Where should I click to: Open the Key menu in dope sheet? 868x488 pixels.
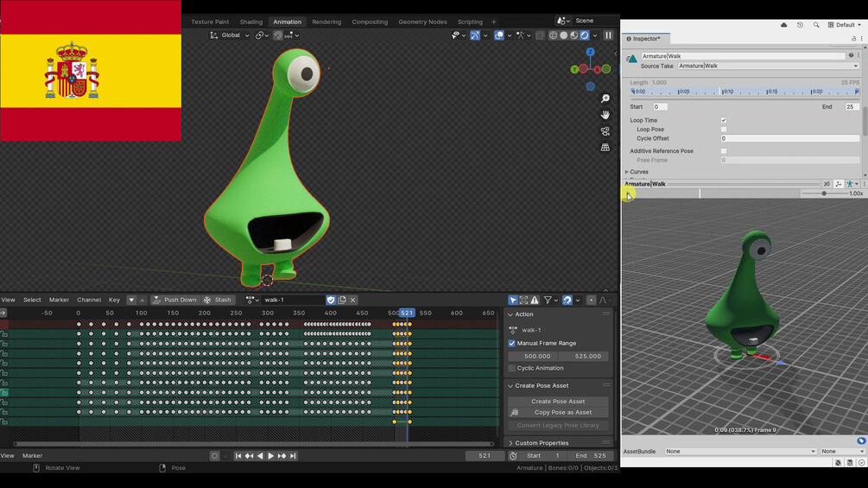click(x=114, y=300)
